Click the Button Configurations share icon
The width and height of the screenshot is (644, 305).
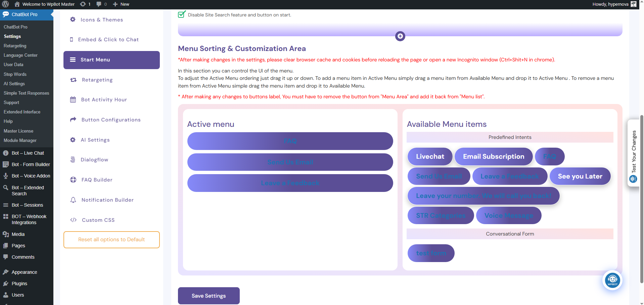73,119
